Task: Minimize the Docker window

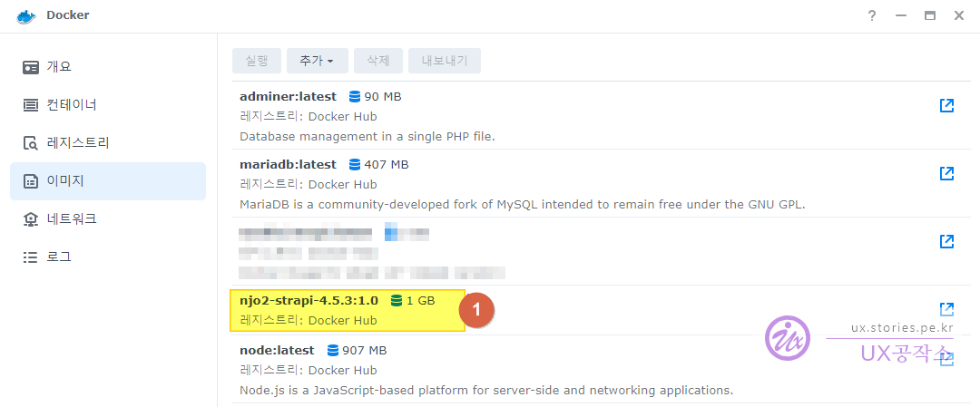Action: click(x=901, y=15)
